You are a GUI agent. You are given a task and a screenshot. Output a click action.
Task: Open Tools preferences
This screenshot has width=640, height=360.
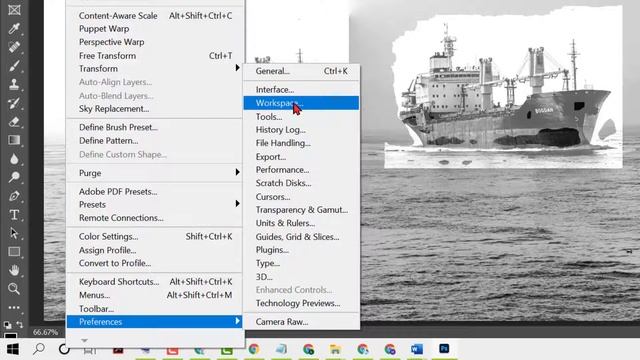click(301, 117)
